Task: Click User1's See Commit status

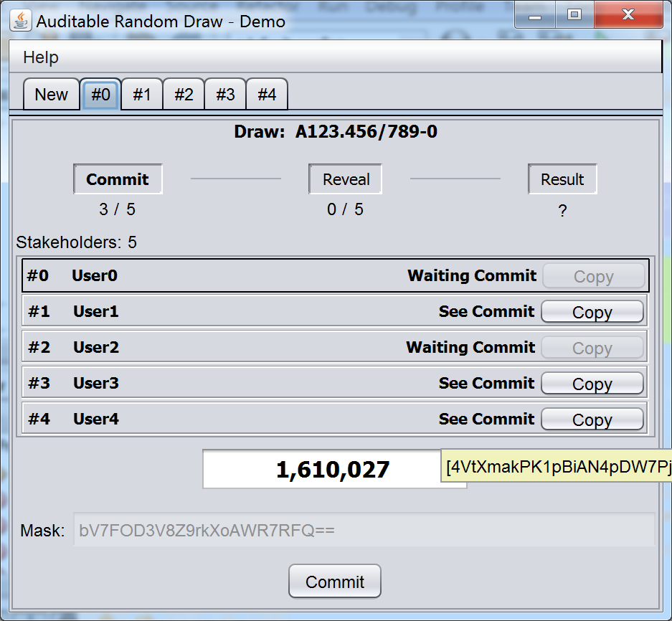Action: tap(486, 311)
